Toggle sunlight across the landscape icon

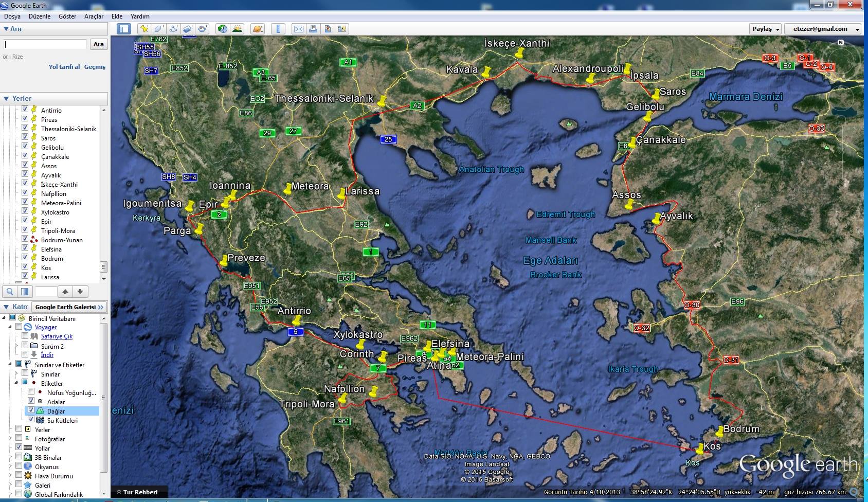(x=237, y=29)
